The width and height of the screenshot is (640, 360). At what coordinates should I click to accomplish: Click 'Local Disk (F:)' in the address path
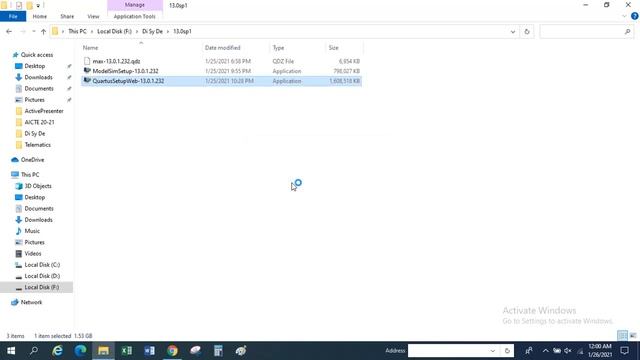[x=114, y=31]
